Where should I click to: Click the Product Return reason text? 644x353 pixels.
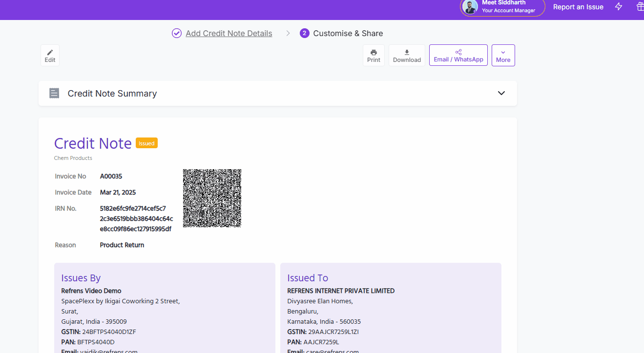122,245
